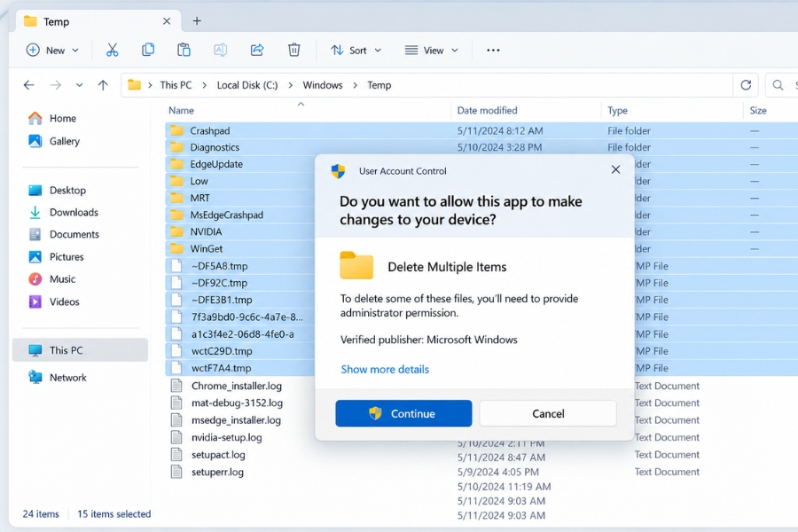Click Show more details link
The image size is (798, 532).
385,369
